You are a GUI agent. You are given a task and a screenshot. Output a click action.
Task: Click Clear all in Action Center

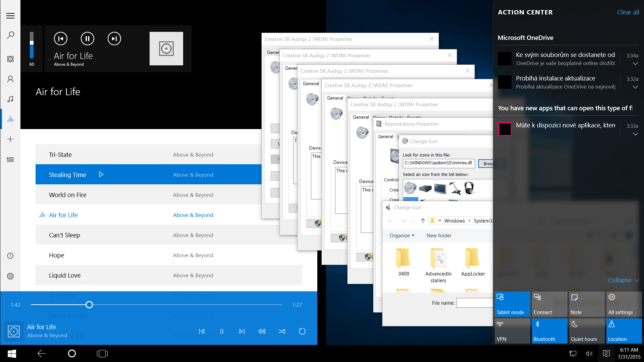pos(628,12)
